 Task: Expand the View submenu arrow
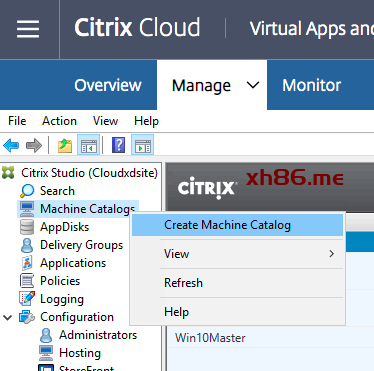pyautogui.click(x=331, y=254)
